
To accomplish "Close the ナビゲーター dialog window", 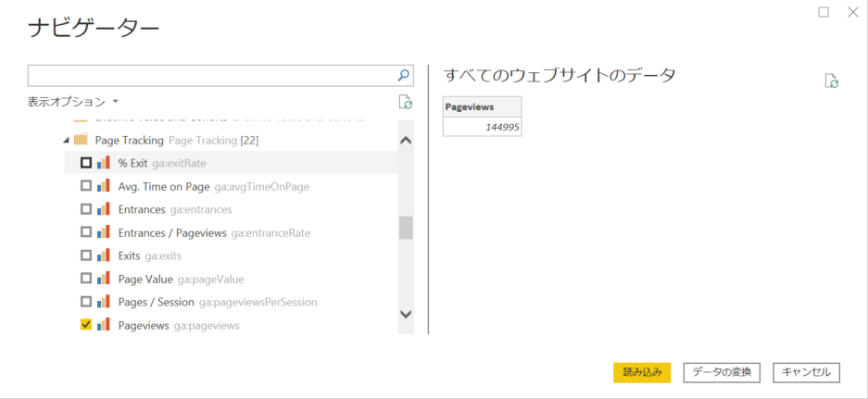I will click(852, 12).
